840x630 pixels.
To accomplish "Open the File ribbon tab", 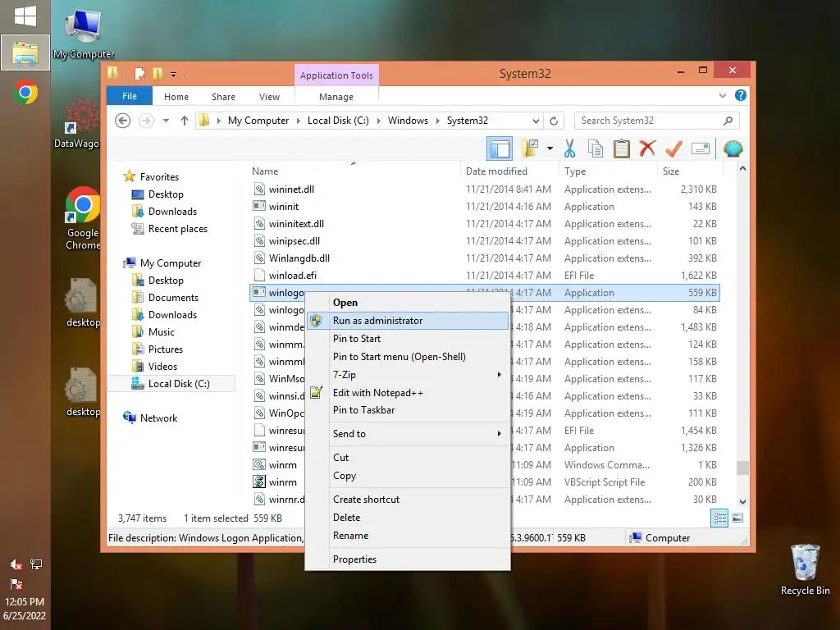I will [130, 96].
